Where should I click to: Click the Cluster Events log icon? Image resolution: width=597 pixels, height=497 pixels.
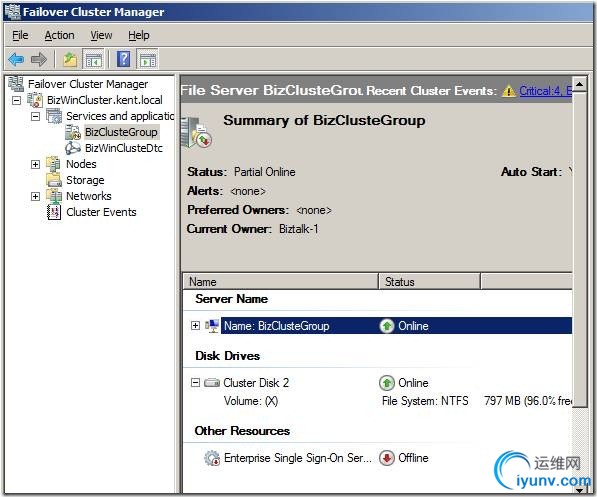54,212
